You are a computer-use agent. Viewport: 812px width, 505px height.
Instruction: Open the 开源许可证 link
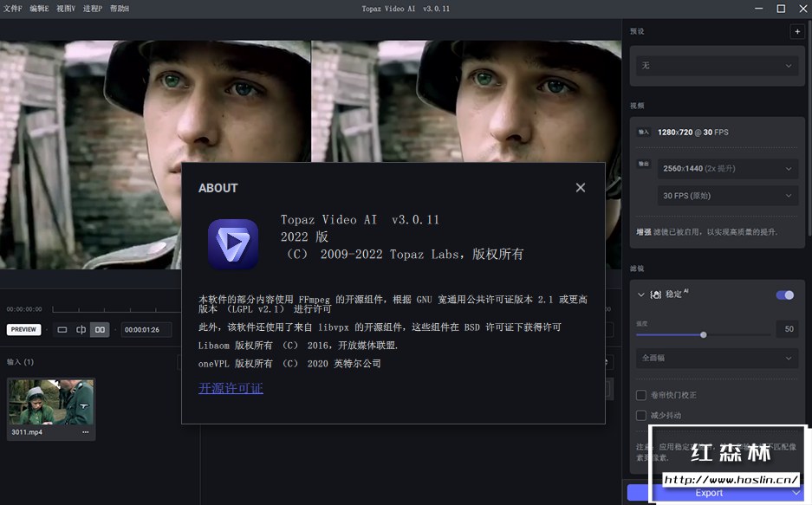coord(231,388)
